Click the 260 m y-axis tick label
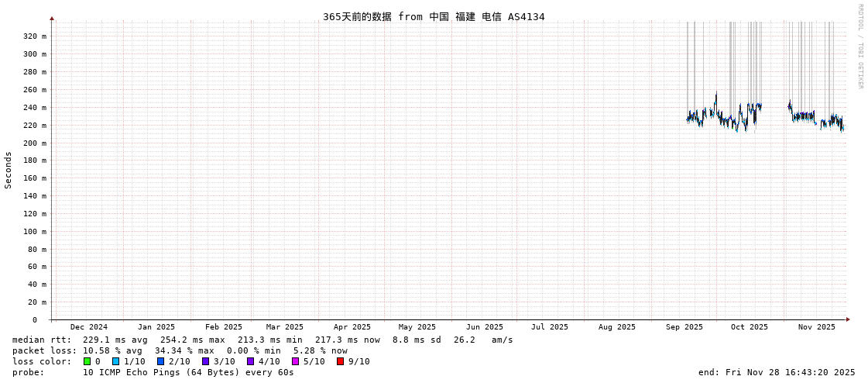 tap(35, 90)
